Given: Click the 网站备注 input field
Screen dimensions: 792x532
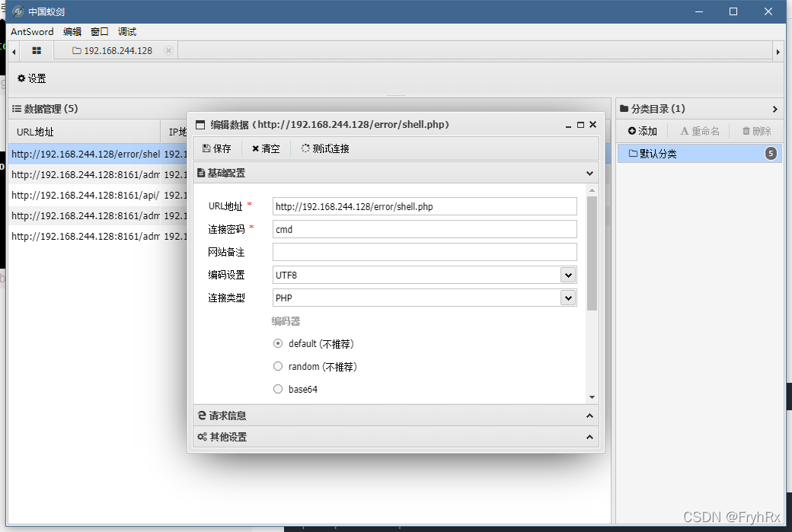Looking at the screenshot, I should [424, 252].
